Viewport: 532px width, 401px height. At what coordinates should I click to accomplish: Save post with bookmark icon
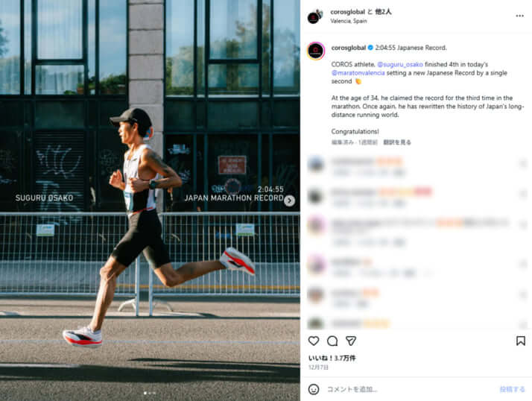coord(521,341)
